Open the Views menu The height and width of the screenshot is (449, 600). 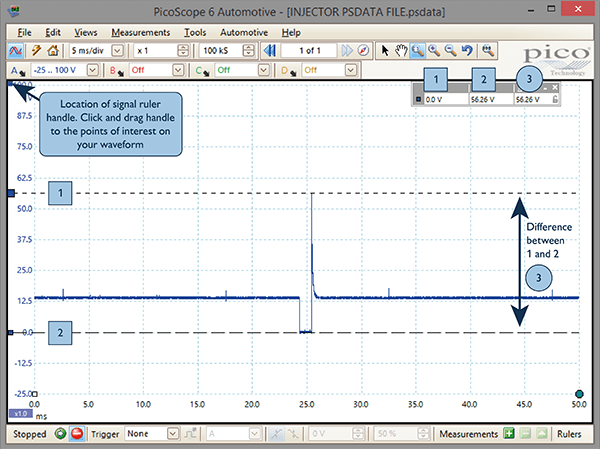click(86, 33)
